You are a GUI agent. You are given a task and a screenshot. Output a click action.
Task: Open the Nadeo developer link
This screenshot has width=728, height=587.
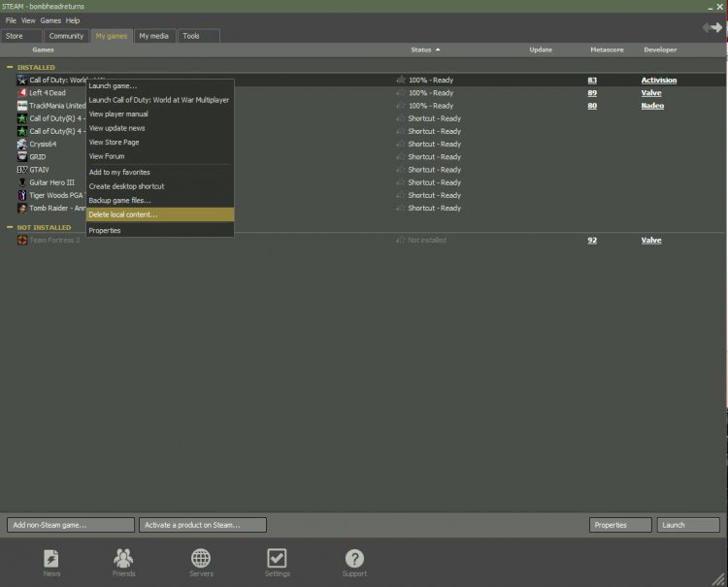click(x=652, y=106)
